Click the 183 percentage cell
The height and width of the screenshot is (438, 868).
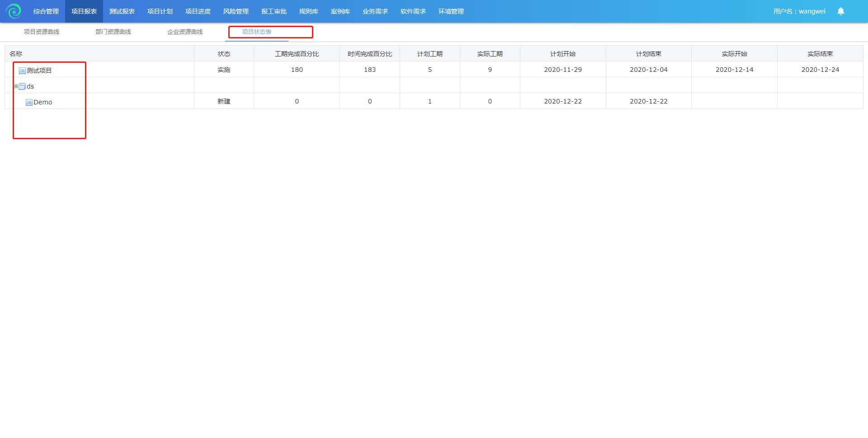click(x=370, y=70)
